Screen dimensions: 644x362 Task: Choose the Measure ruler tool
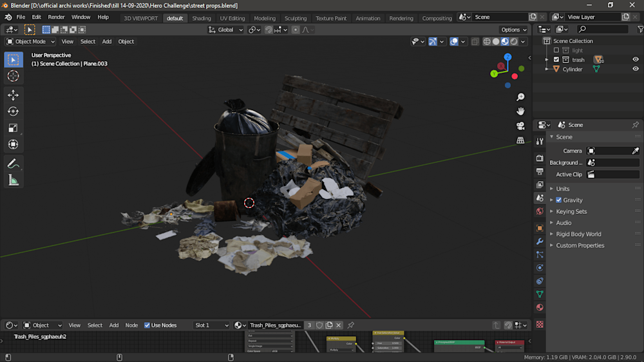point(13,180)
